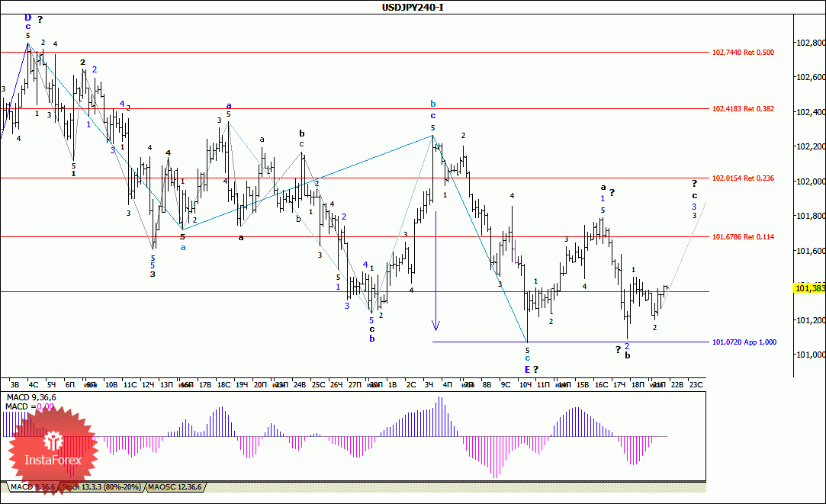This screenshot has width=826, height=504.
Task: Click the 102,0154 Ret 0,236 retracement label
Action: pyautogui.click(x=743, y=178)
